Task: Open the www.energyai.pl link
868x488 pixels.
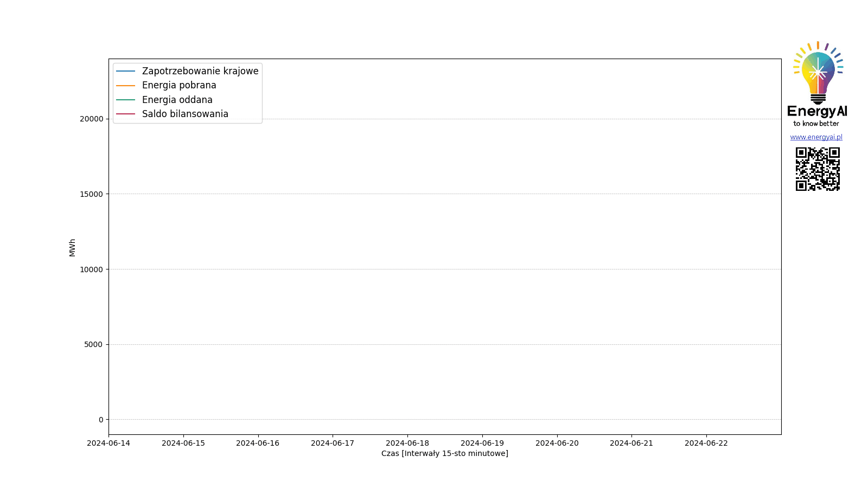Action: tap(816, 137)
